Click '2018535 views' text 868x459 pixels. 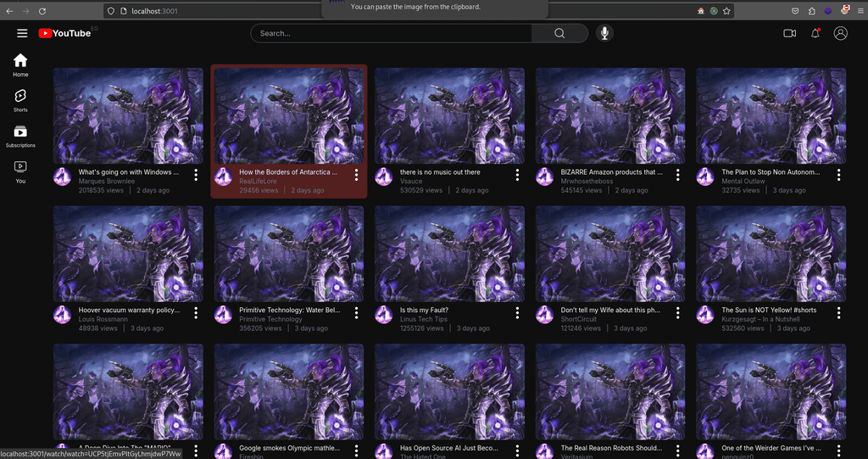point(102,190)
